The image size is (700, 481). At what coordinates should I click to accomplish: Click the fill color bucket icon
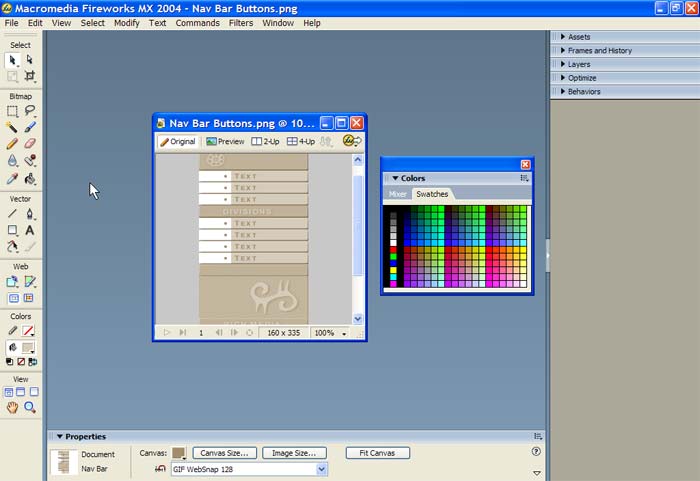[12, 347]
